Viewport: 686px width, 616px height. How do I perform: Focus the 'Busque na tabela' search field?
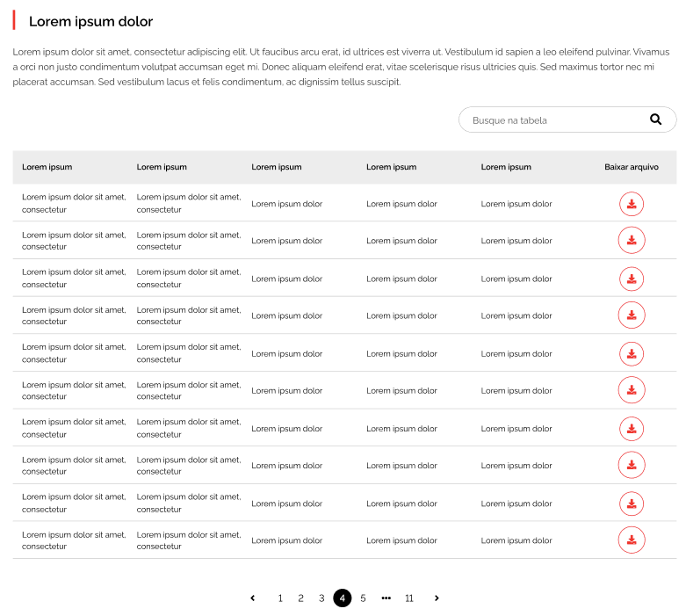[553, 120]
